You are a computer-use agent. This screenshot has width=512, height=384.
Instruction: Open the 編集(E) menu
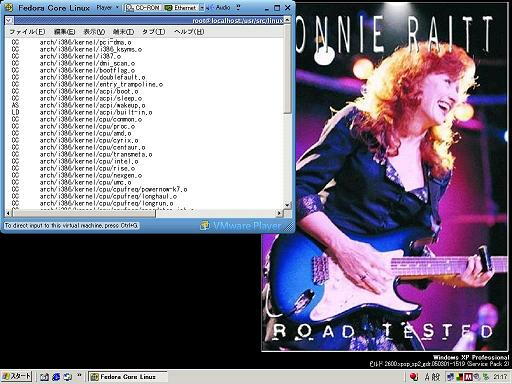(x=64, y=32)
